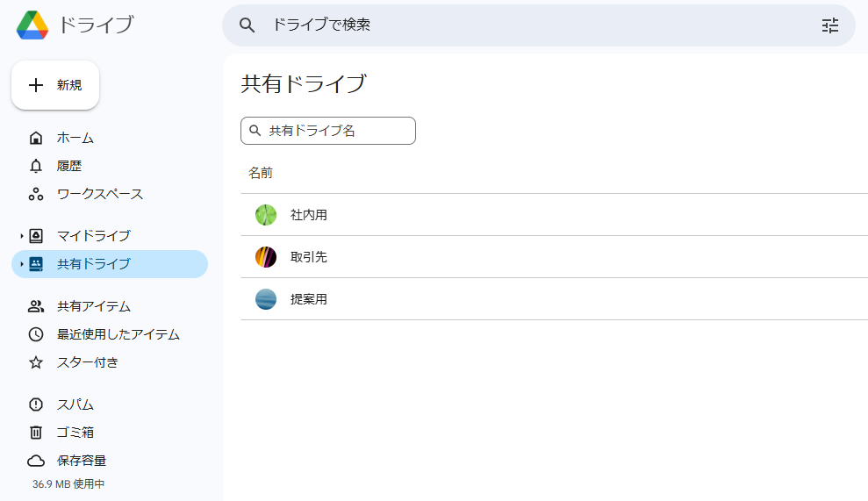Expand the 共有ドライブ tree arrow
The height and width of the screenshot is (501, 868).
(21, 264)
